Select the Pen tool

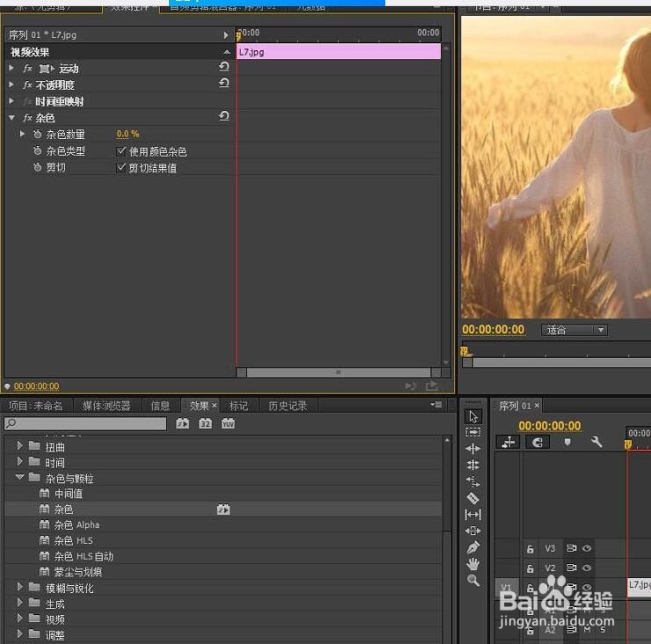tap(473, 547)
